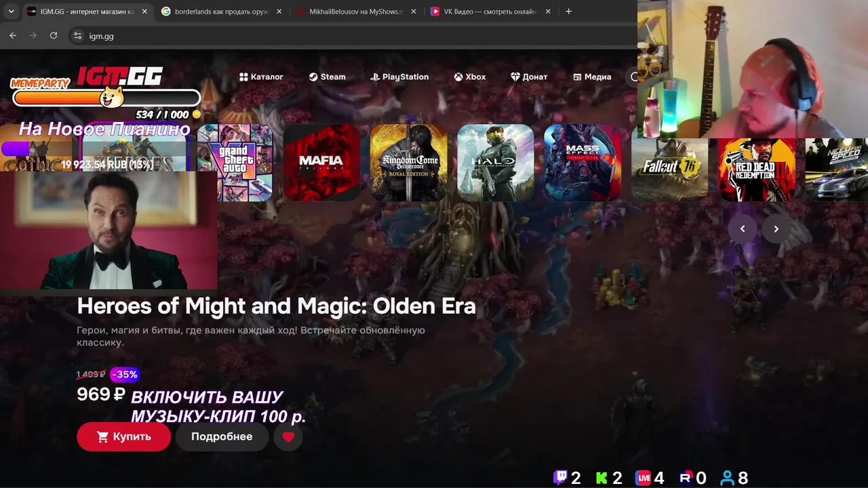Add Heroes of Might and Magic to favorites

288,437
